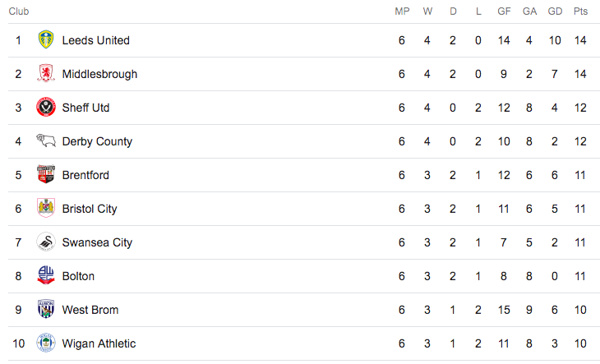
Task: Select the Derby County team name
Action: click(x=97, y=141)
